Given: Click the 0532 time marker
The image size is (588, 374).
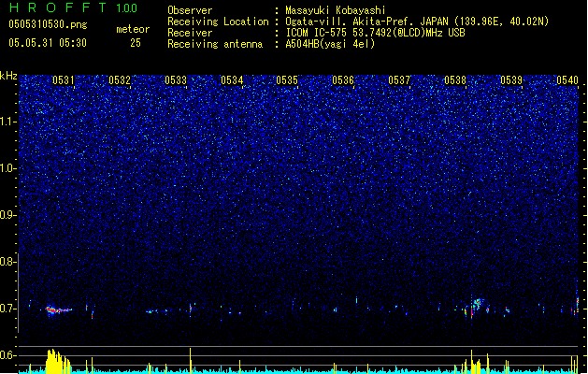Looking at the screenshot, I should pos(120,80).
